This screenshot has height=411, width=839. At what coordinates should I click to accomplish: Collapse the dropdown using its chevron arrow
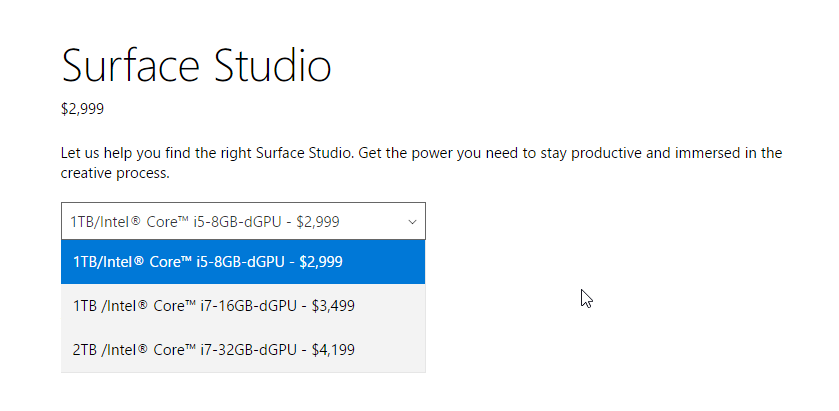pyautogui.click(x=412, y=222)
